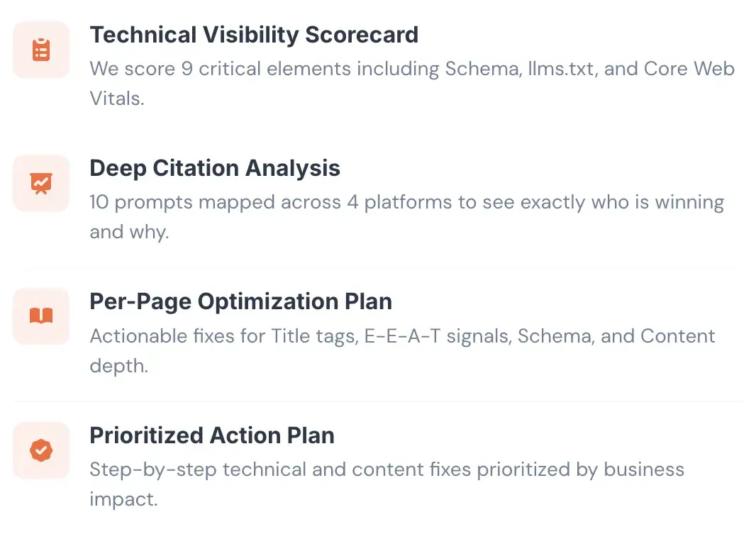Open the Per-Page Optimization Plan title
The height and width of the screenshot is (539, 756).
click(x=240, y=301)
